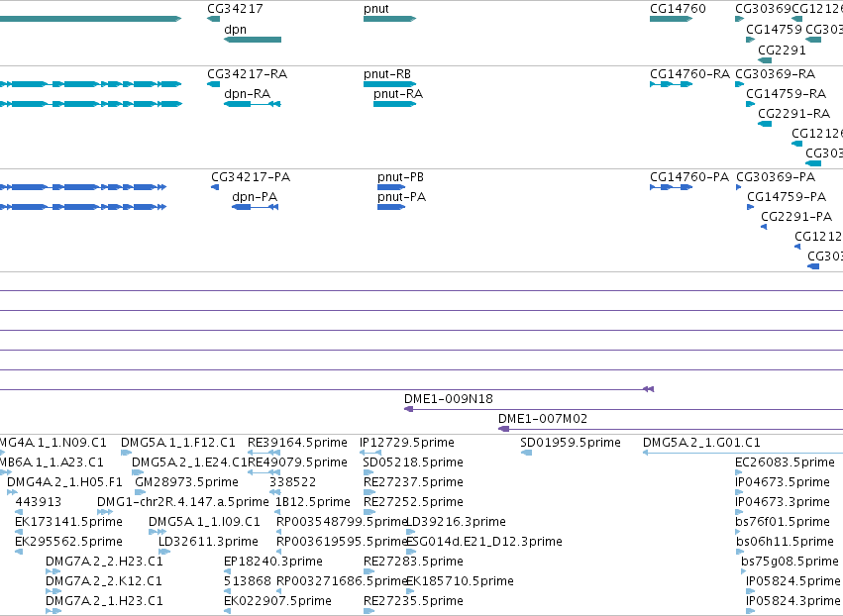Select the DMG5A.1_1.I09.C1 label
Viewport: 843px width, 616px height.
tap(204, 523)
